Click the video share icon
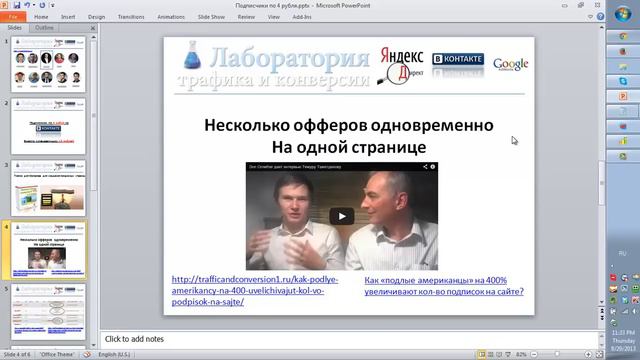The height and width of the screenshot is (360, 640). coord(425,167)
